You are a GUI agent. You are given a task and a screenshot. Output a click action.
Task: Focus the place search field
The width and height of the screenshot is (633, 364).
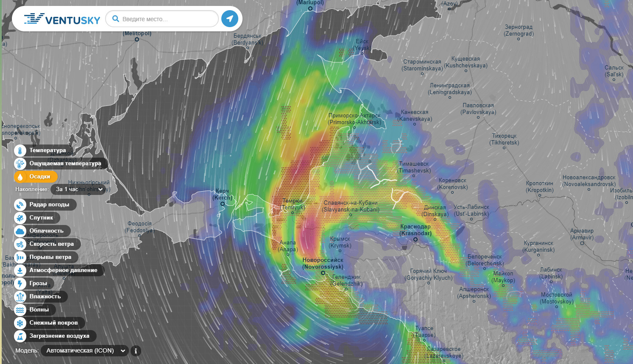(x=162, y=19)
